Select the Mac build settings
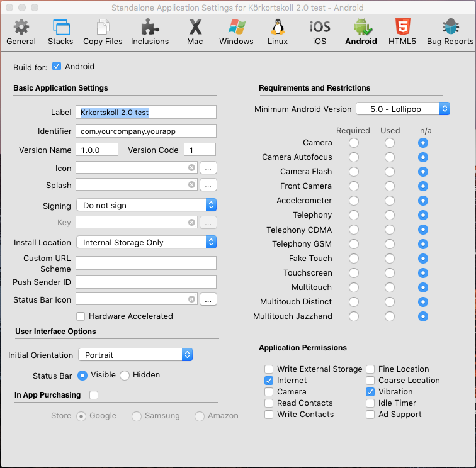 [195, 31]
